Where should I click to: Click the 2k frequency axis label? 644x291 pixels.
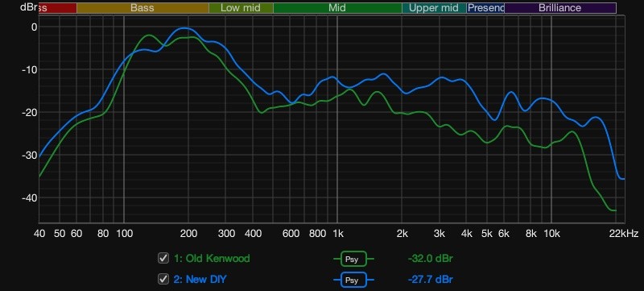[x=402, y=234]
